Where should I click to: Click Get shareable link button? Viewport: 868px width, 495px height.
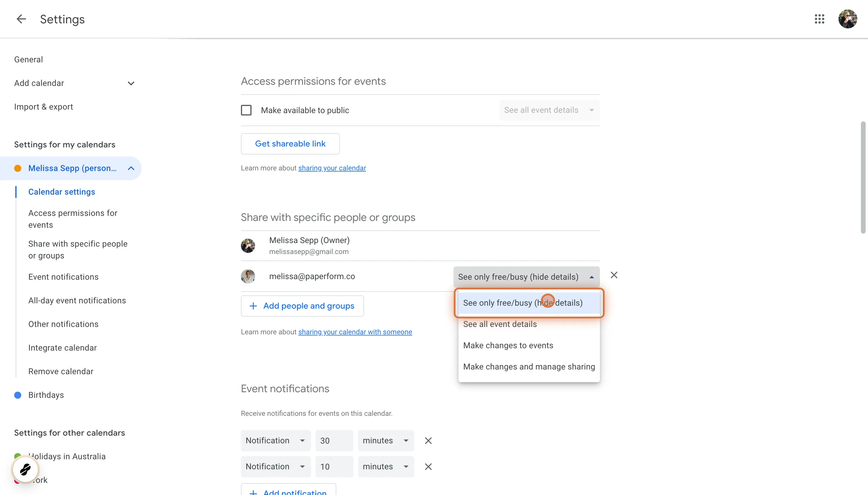click(x=290, y=144)
